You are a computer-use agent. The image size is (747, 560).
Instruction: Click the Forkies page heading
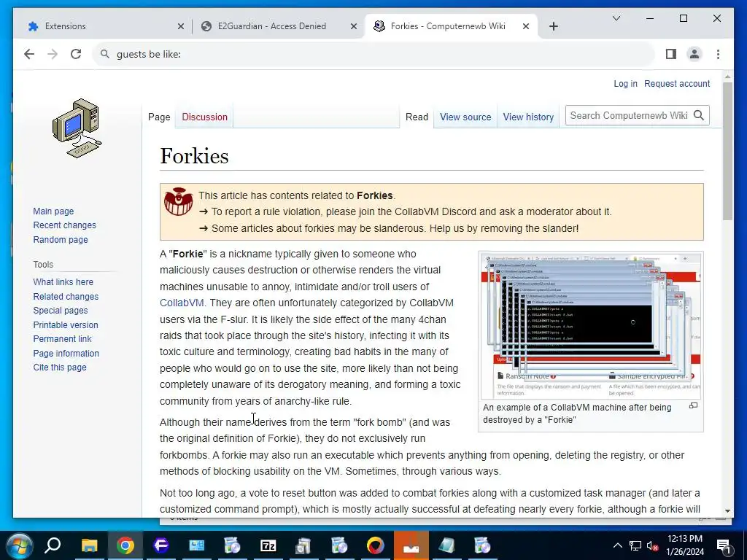[194, 156]
